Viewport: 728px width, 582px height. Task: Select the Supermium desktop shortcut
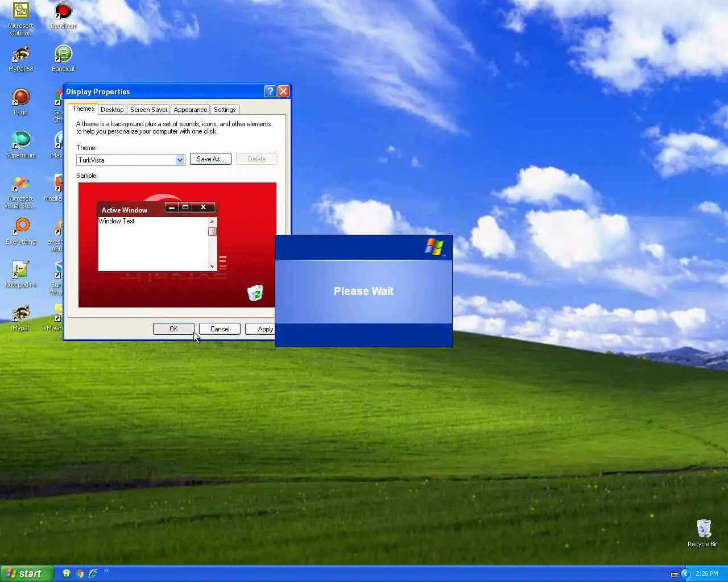pos(20,145)
